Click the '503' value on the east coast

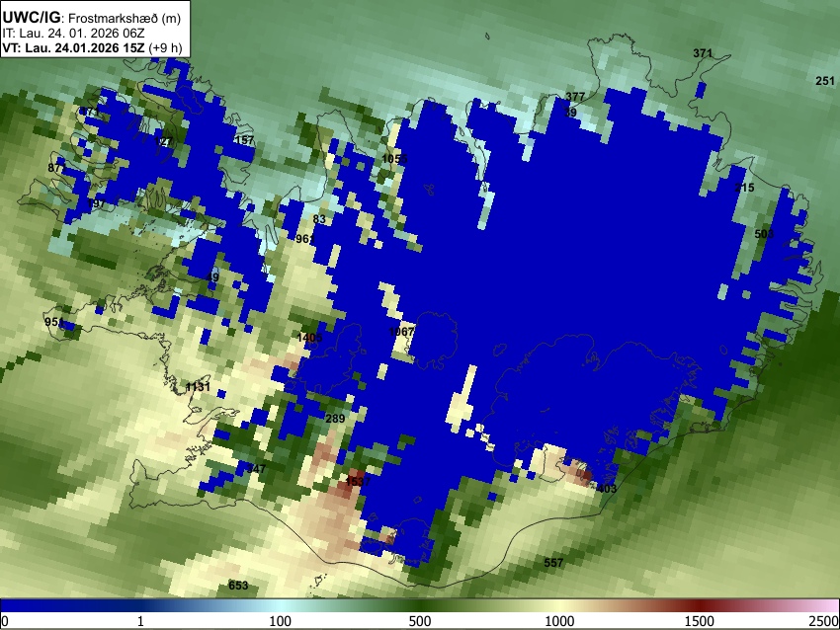[x=764, y=234]
